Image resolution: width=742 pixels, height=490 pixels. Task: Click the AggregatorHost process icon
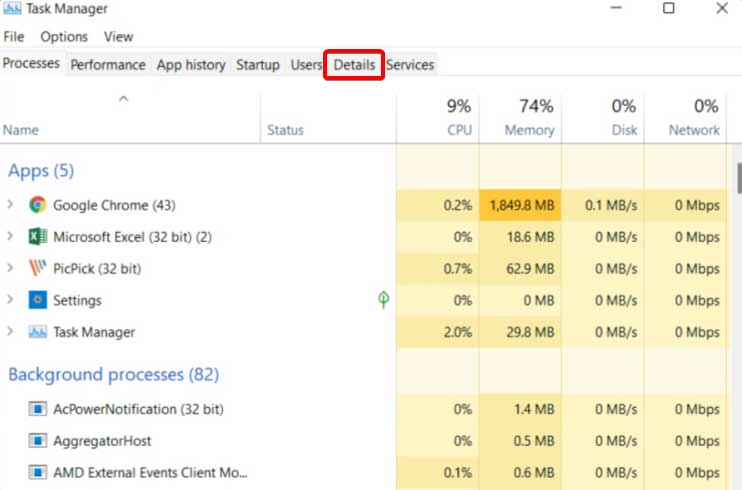tap(37, 441)
